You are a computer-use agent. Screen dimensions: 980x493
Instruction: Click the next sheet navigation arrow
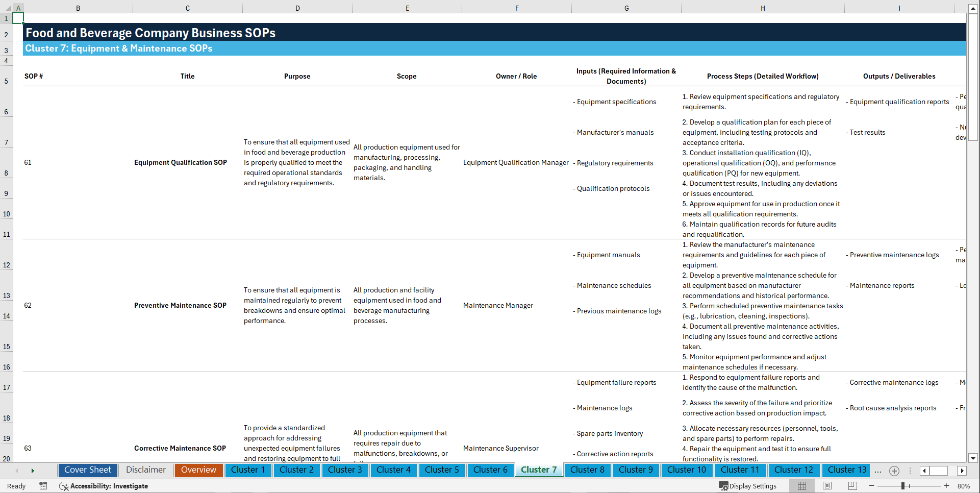click(x=33, y=471)
